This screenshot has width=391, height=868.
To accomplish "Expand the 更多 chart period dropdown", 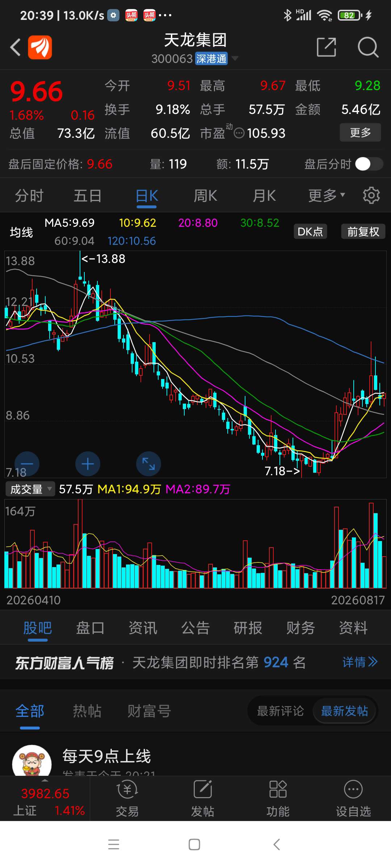I will pyautogui.click(x=326, y=196).
